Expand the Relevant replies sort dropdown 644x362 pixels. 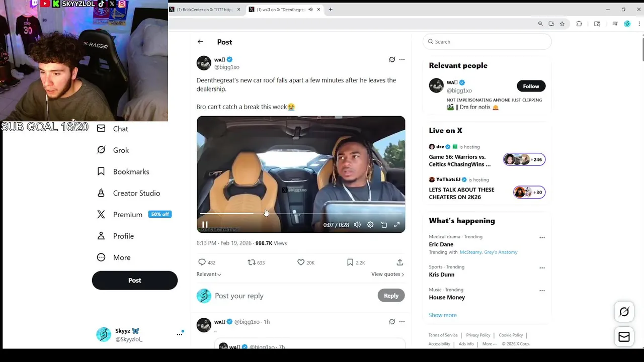pos(209,274)
